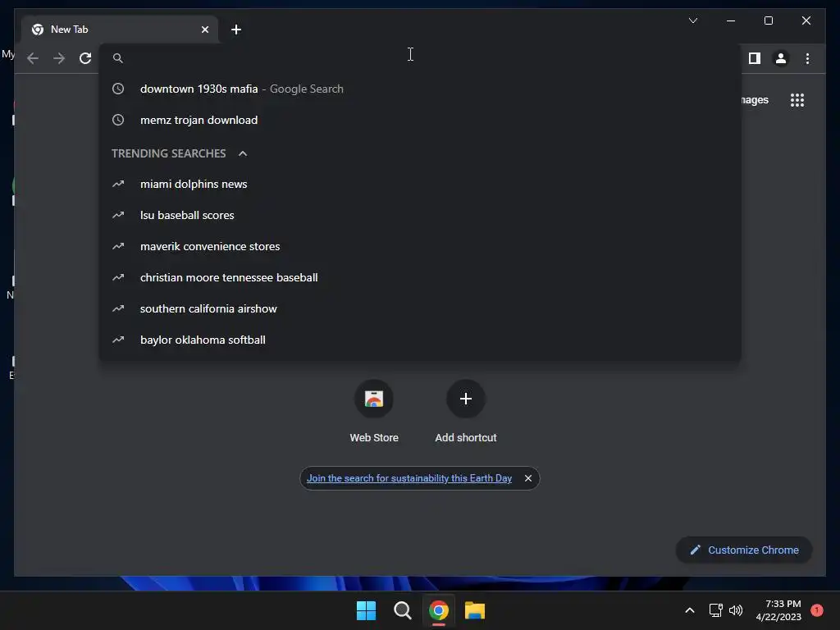Select suggestion downtown 1930s mafia
The image size is (840, 630).
(x=421, y=89)
